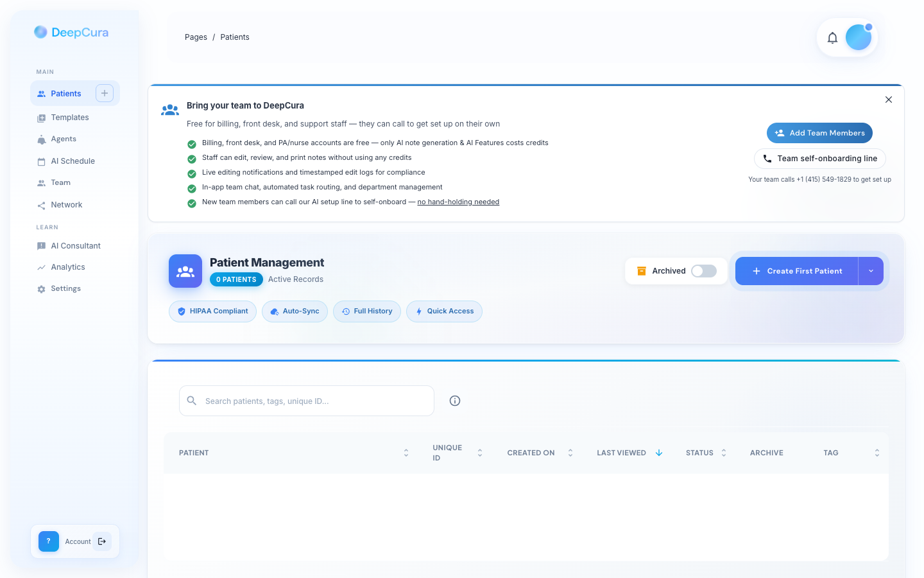Toggle the Archived switch
Screen dimensions: 924x578
click(704, 271)
